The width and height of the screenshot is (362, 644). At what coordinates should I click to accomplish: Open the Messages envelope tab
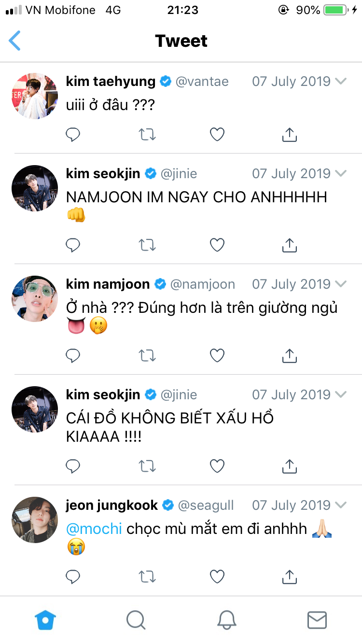tap(317, 620)
